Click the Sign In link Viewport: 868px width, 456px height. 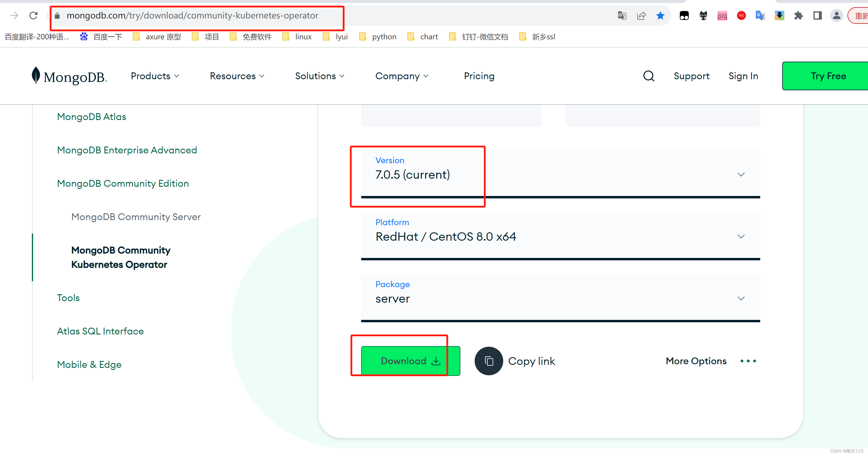743,75
